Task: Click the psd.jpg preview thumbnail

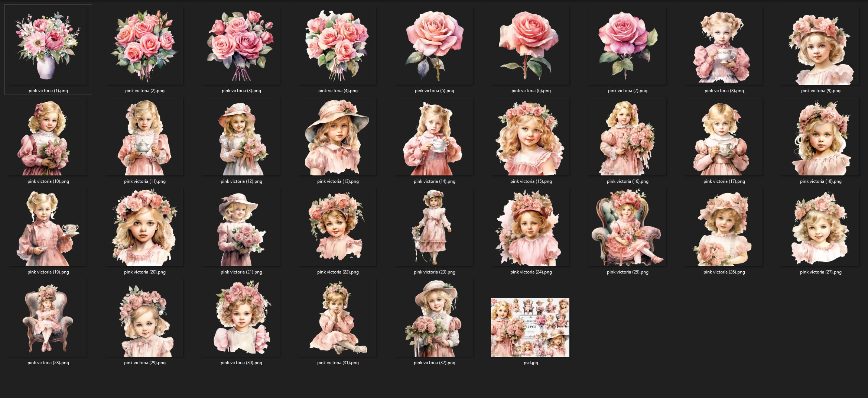Action: (x=530, y=327)
